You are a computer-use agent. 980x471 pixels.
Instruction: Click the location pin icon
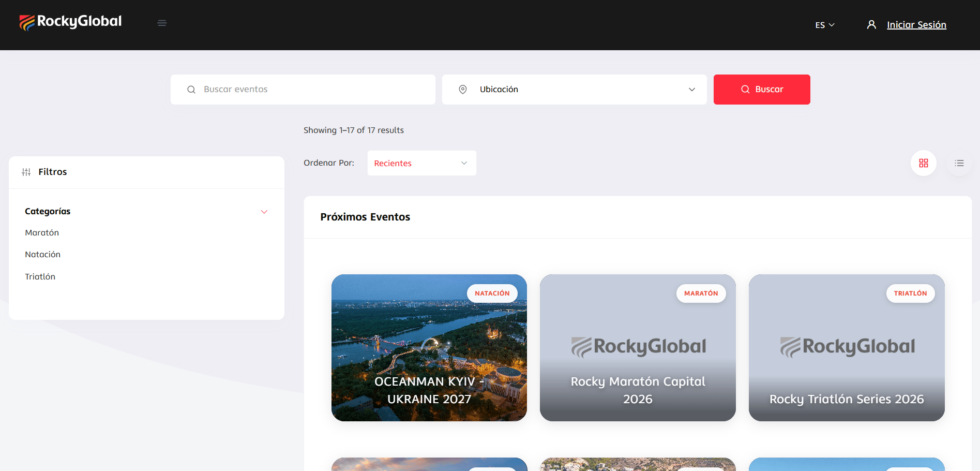coord(463,90)
